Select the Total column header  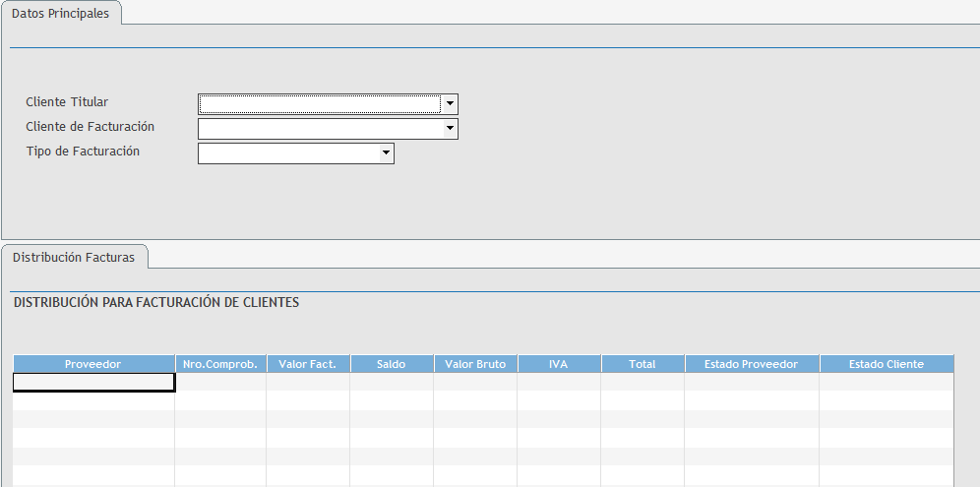tap(642, 364)
